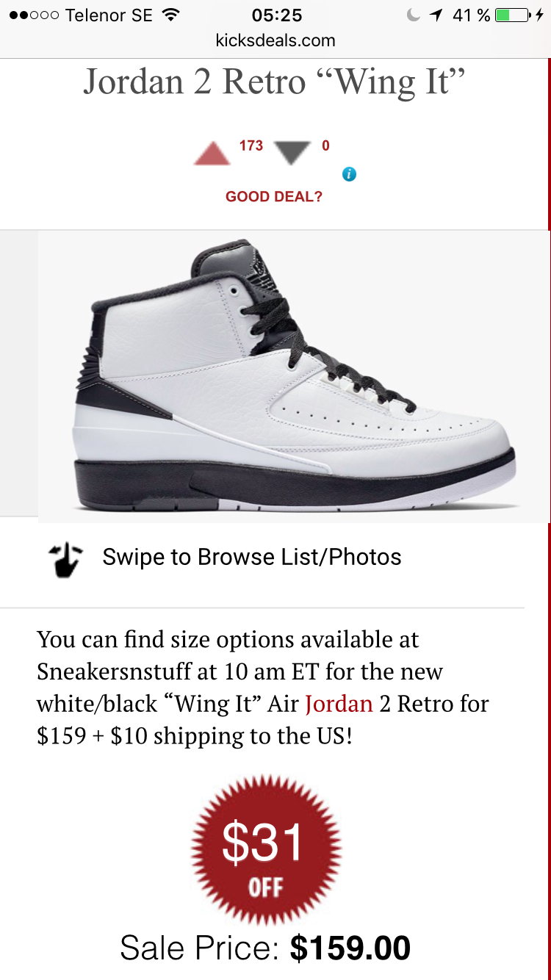
Task: Tap the Wi-Fi icon in status bar
Action: coord(171,15)
